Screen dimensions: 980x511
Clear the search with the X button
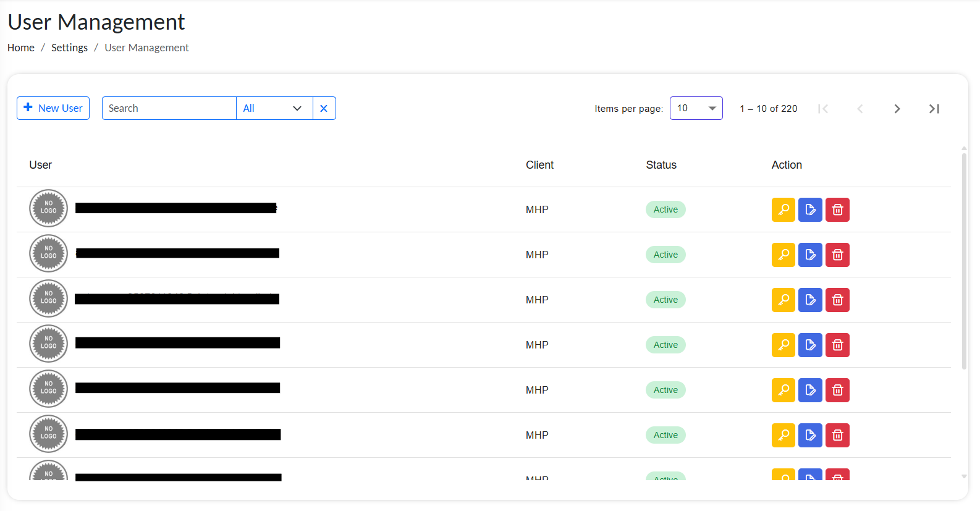tap(324, 108)
